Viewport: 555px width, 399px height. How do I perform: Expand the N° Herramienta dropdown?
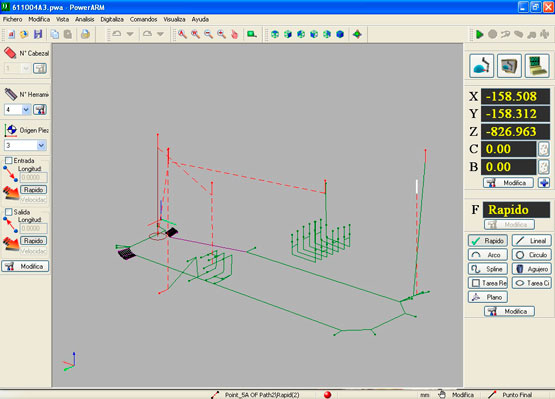26,110
